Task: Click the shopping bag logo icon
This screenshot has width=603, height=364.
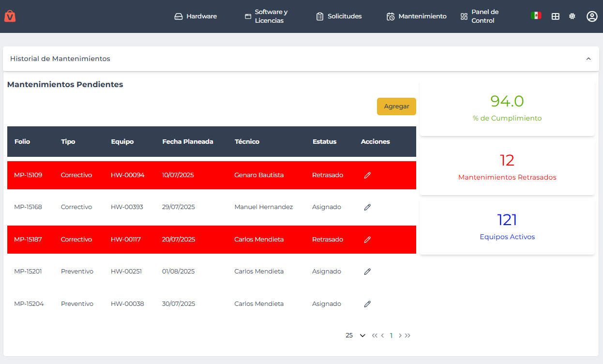Action: tap(10, 16)
